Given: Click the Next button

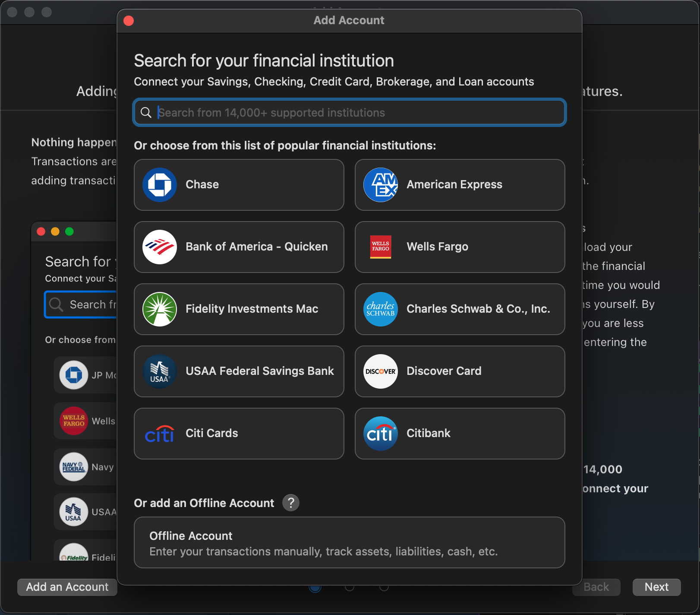Looking at the screenshot, I should click(x=656, y=587).
